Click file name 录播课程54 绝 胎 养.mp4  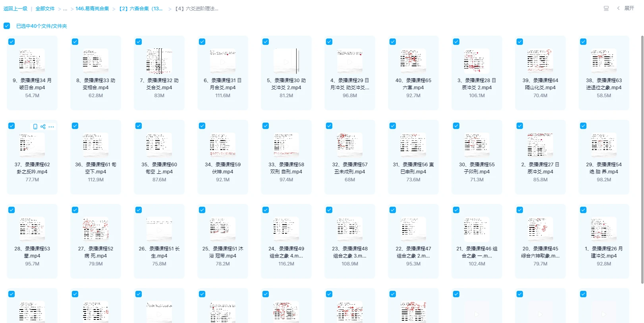pyautogui.click(x=604, y=168)
